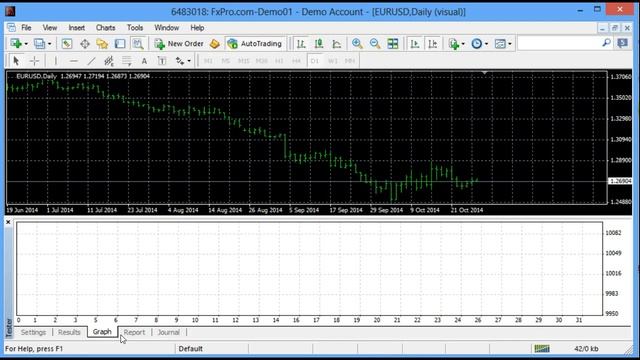Toggle AutoTrading on or off
The height and width of the screenshot is (360, 640).
pyautogui.click(x=255, y=44)
